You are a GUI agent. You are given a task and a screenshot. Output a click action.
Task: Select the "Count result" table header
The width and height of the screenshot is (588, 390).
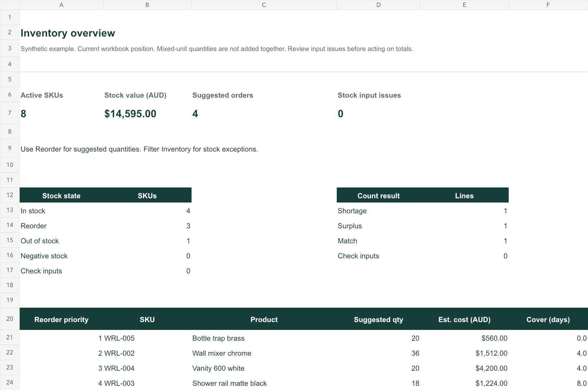pyautogui.click(x=379, y=195)
